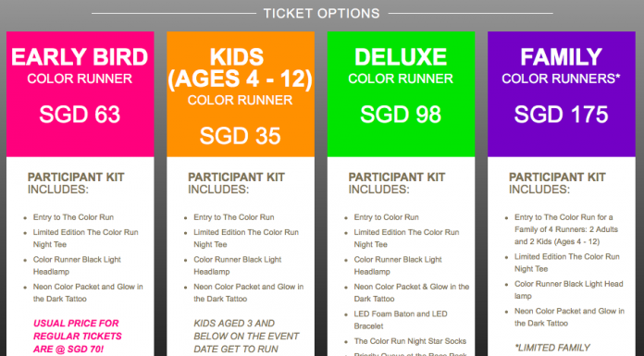The width and height of the screenshot is (644, 356).
Task: Click the Family of 4 Runners entry item
Action: pyautogui.click(x=566, y=229)
